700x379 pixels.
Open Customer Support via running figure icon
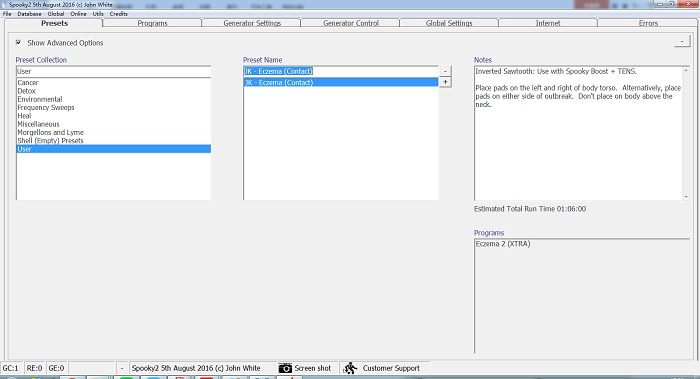(x=350, y=368)
